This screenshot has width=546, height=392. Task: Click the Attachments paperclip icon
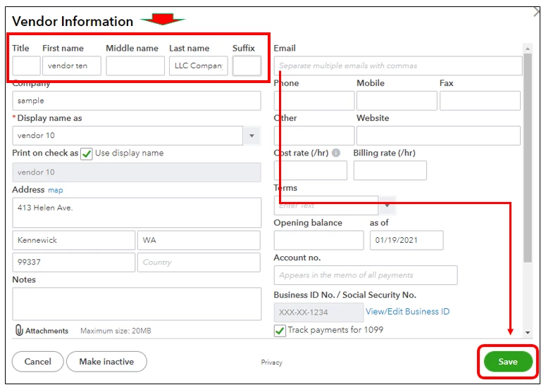(19, 330)
